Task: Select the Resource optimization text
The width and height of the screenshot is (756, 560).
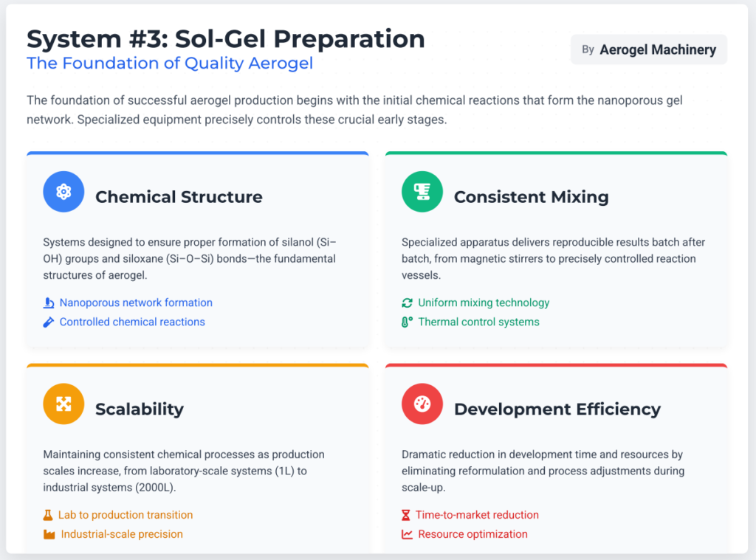Action: coord(472,534)
